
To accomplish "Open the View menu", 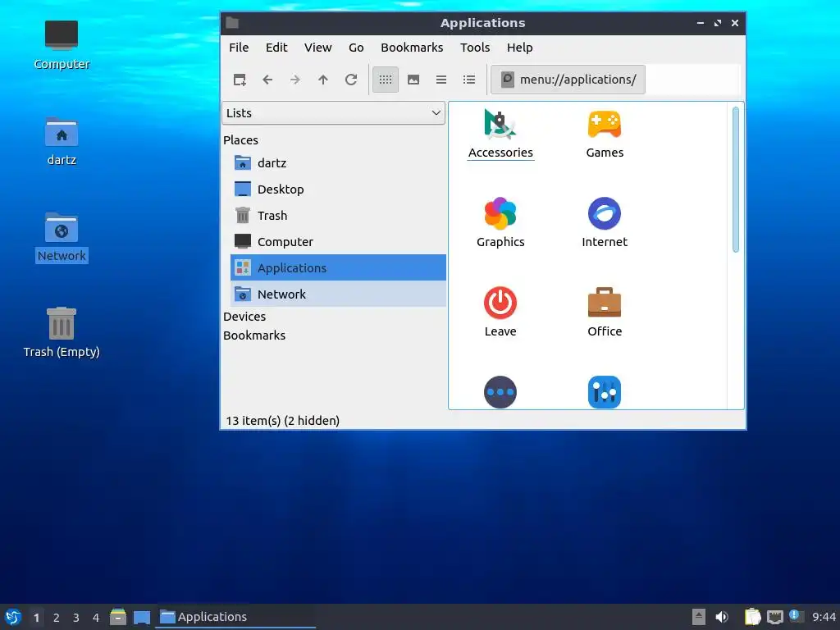I will (317, 48).
